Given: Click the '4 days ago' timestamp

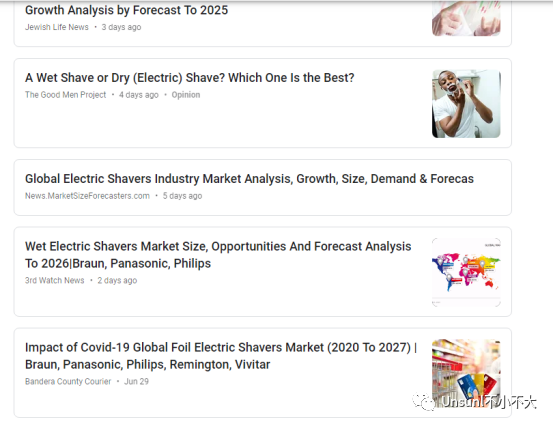Looking at the screenshot, I should coord(138,95).
